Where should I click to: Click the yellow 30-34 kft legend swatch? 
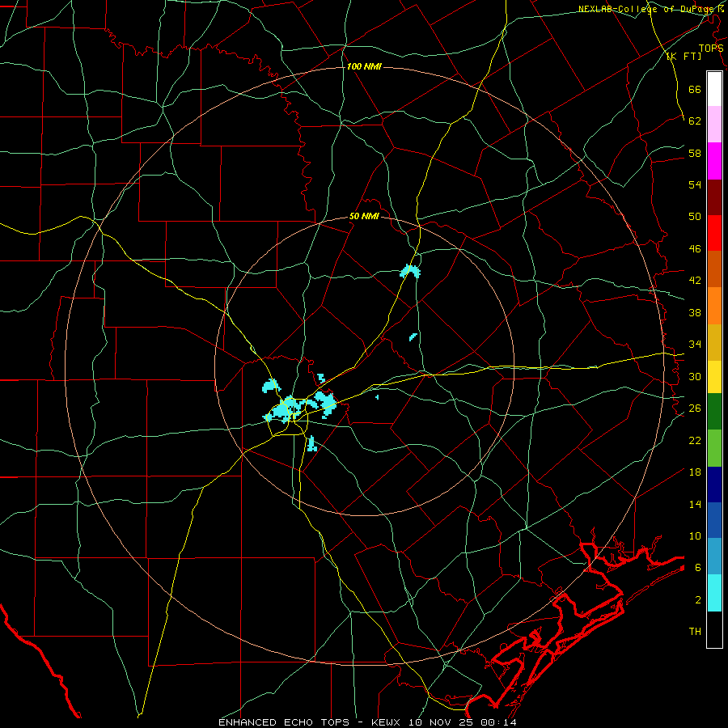[x=714, y=377]
